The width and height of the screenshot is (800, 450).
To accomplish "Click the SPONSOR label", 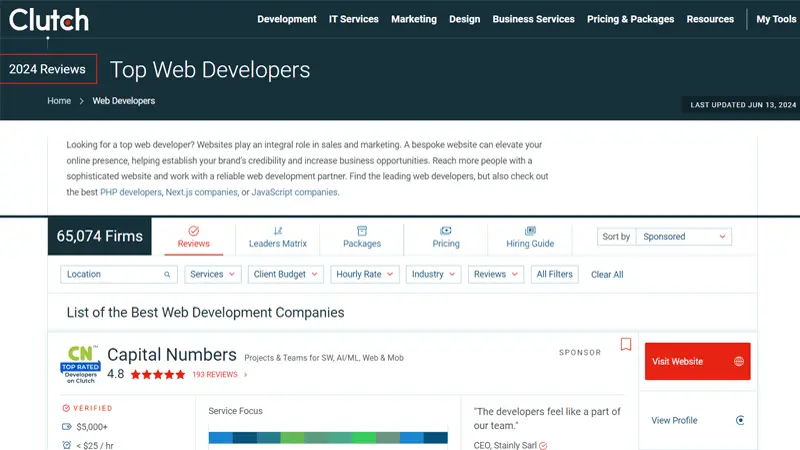I will click(x=580, y=353).
